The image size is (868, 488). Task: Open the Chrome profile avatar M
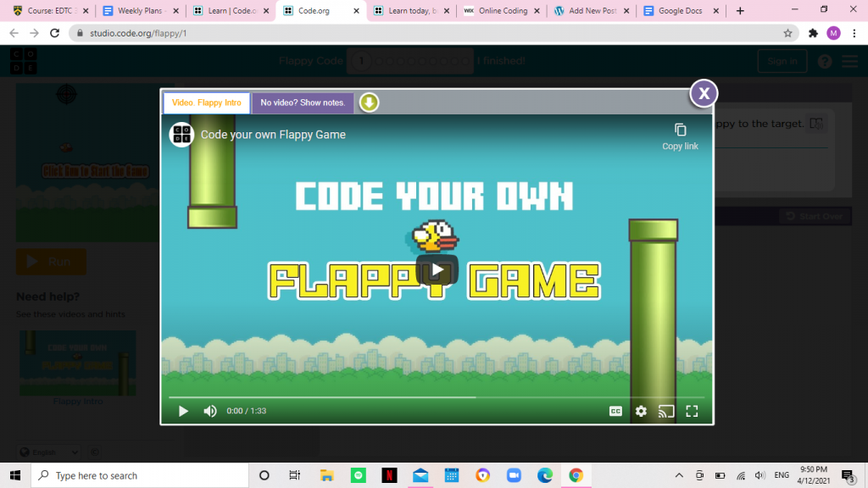[x=834, y=33]
